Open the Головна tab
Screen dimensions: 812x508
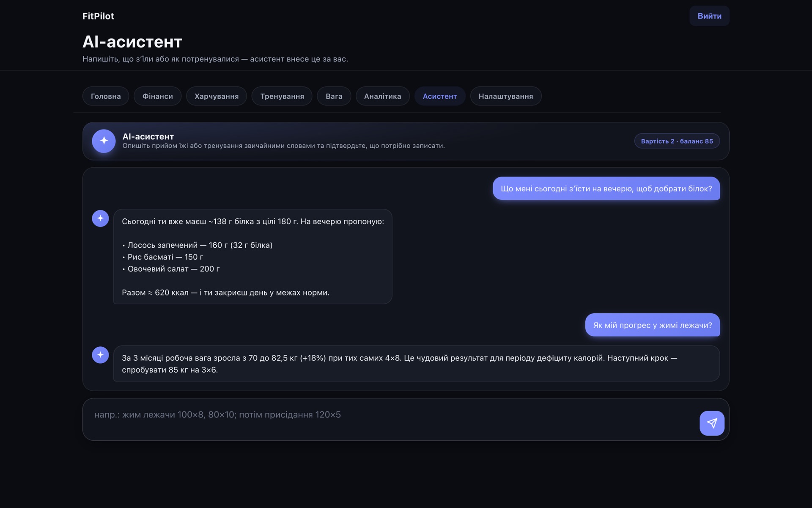pos(106,96)
